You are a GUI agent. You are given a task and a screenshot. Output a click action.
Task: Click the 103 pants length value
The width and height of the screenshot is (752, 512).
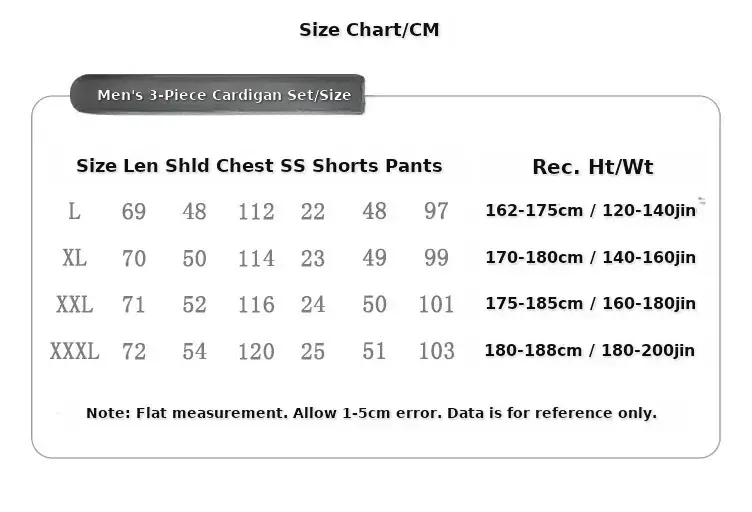coord(436,351)
